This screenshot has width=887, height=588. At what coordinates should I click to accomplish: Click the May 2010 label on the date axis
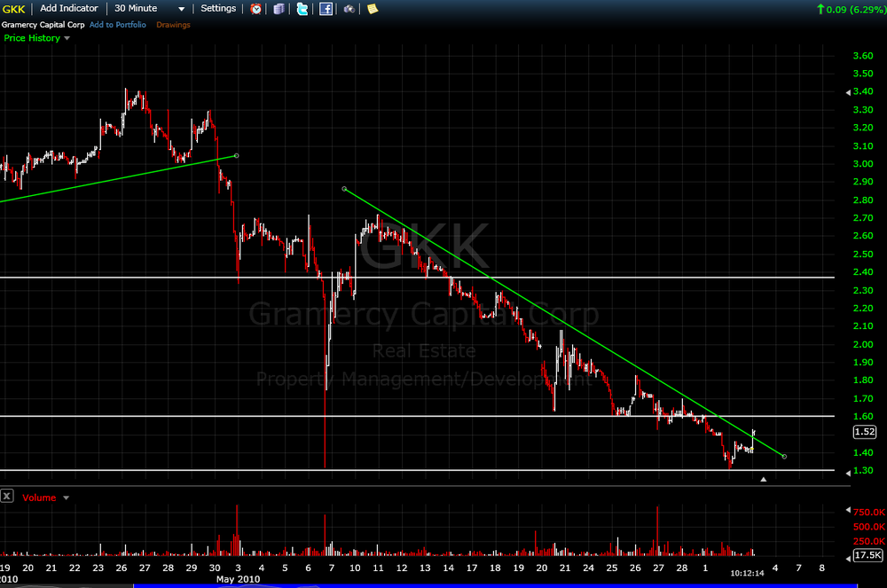pos(238,579)
